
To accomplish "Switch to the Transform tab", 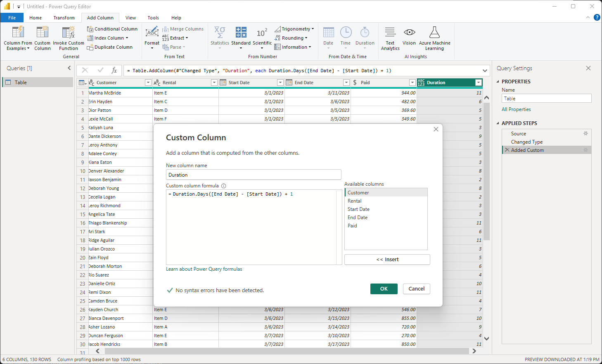I will (x=64, y=18).
